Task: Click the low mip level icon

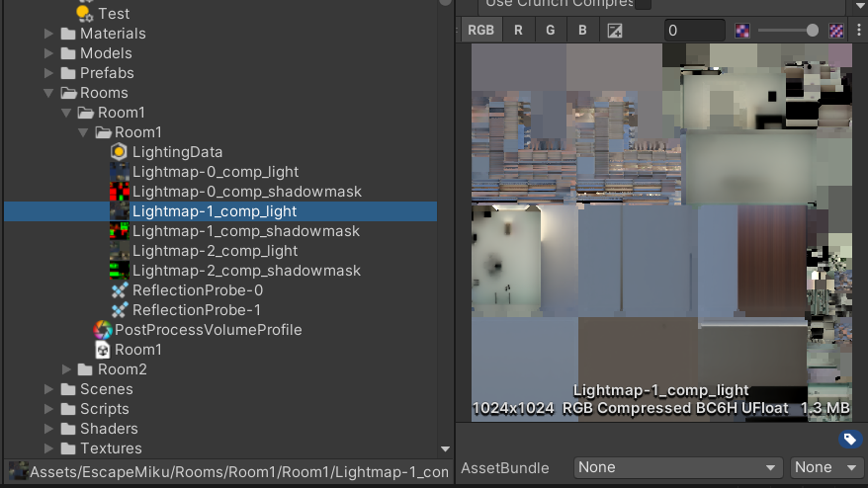Action: (x=742, y=31)
